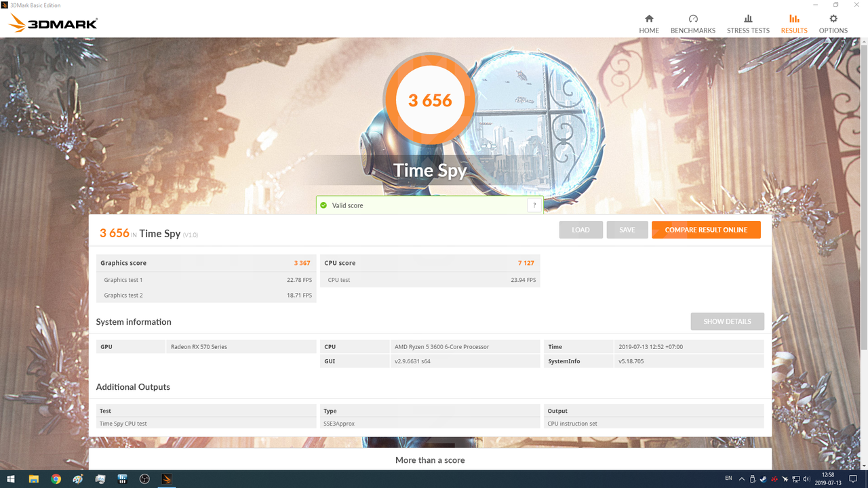Switch to the RESULTS tab
Image resolution: width=868 pixels, height=488 pixels.
coord(794,21)
